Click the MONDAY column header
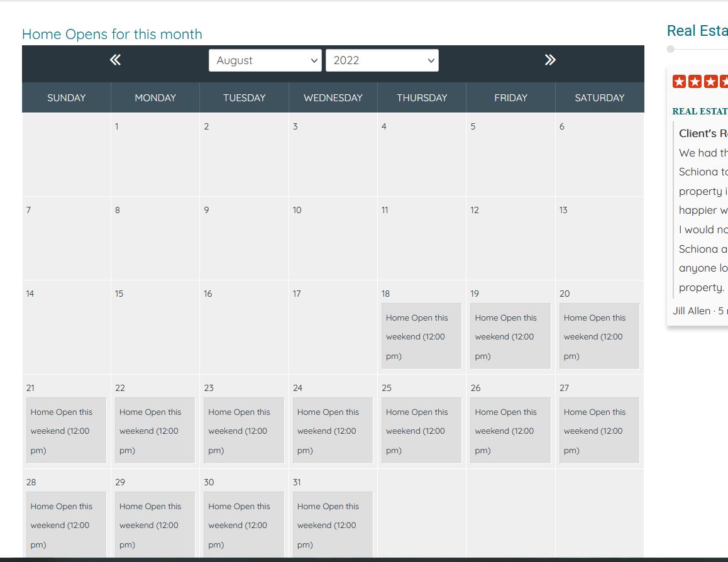The height and width of the screenshot is (562, 728). coord(155,98)
